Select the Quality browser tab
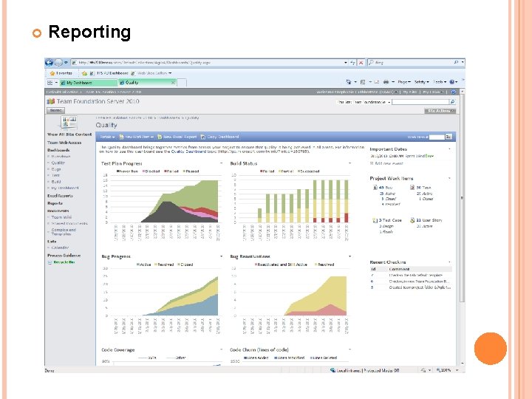 pos(147,83)
